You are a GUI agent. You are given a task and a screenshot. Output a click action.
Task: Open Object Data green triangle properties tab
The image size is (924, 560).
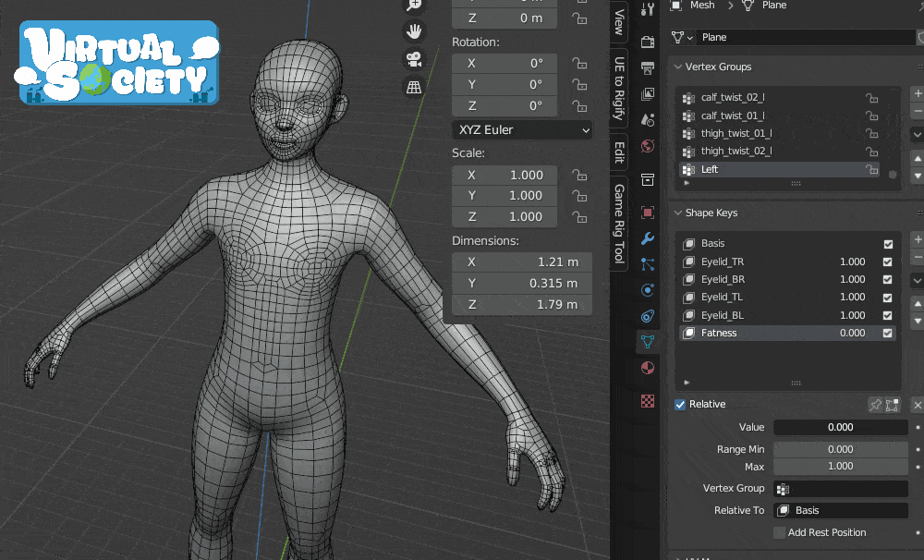coord(648,342)
